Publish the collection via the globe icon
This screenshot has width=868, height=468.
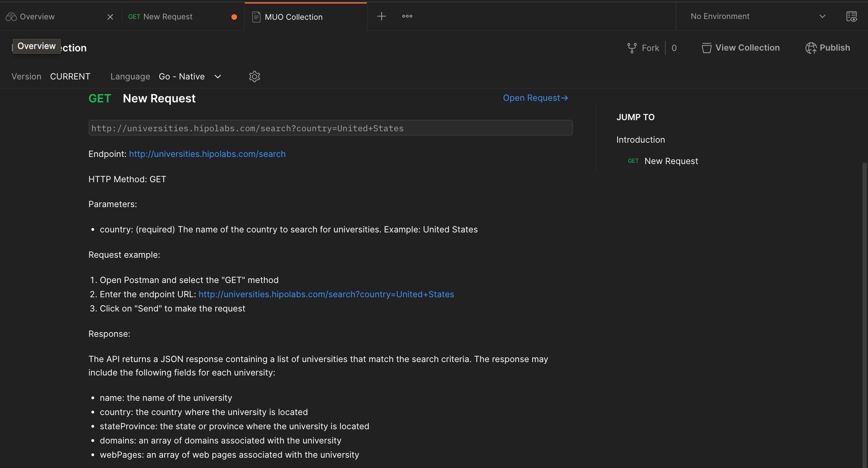811,47
